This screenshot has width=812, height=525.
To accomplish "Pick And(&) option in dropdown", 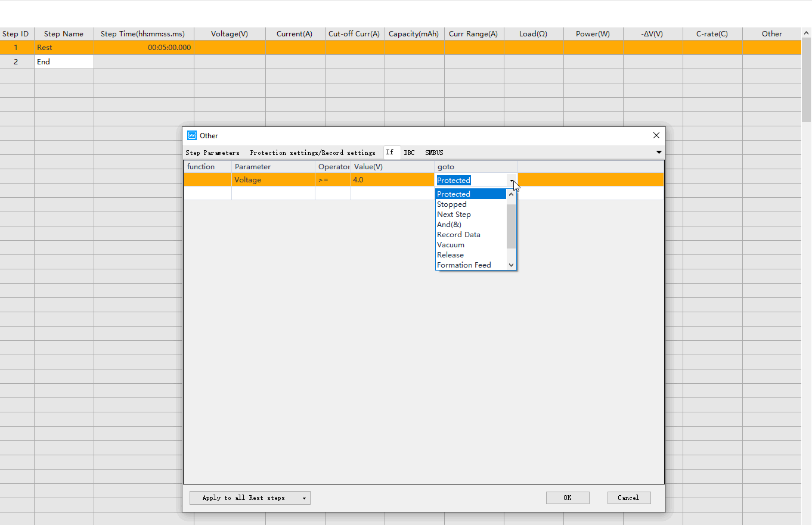I will coord(449,225).
